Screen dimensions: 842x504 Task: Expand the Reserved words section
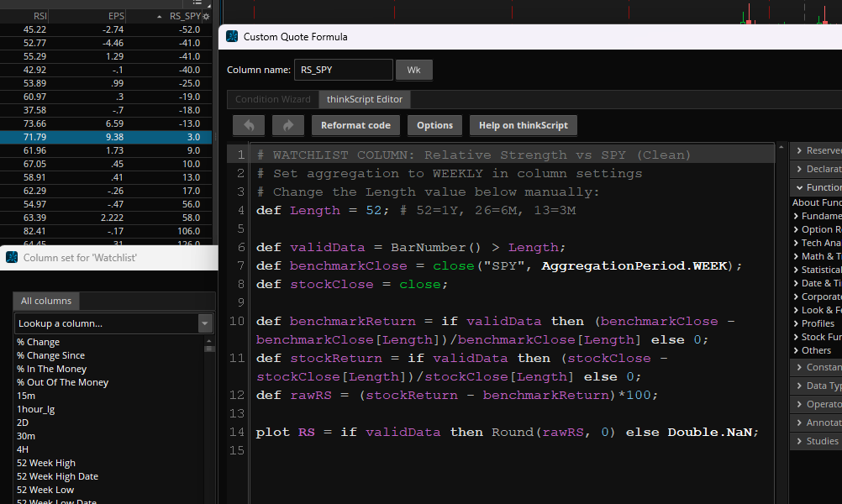[x=799, y=150]
